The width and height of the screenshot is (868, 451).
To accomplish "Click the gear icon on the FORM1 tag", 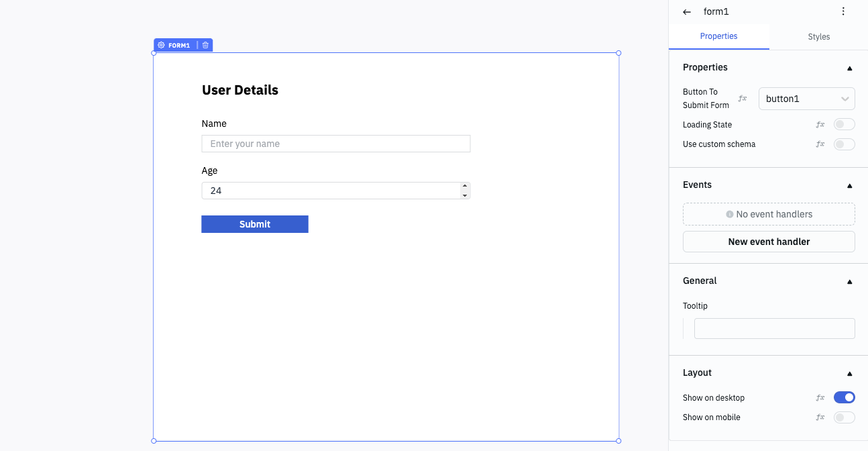I will [161, 45].
